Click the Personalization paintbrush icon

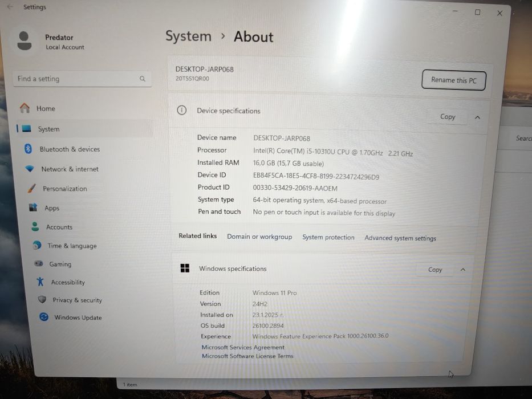point(31,188)
